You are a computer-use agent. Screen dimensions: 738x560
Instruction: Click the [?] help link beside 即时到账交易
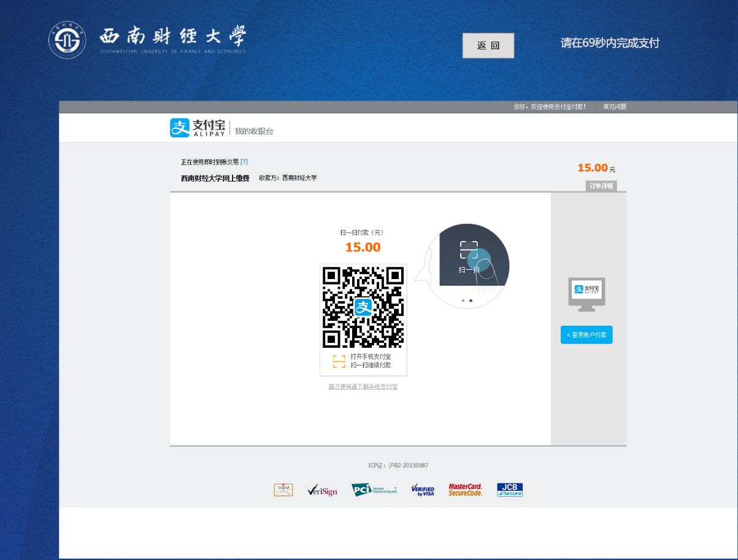tap(244, 162)
